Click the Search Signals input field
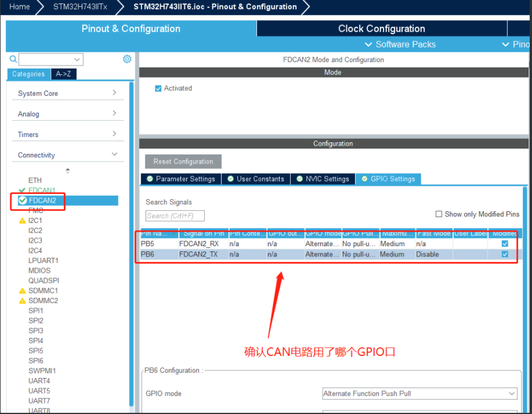Viewport: 532px width, 414px height. [175, 215]
